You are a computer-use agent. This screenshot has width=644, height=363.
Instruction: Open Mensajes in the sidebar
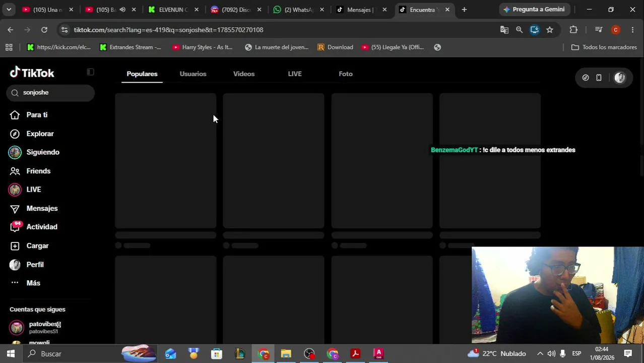(x=42, y=208)
